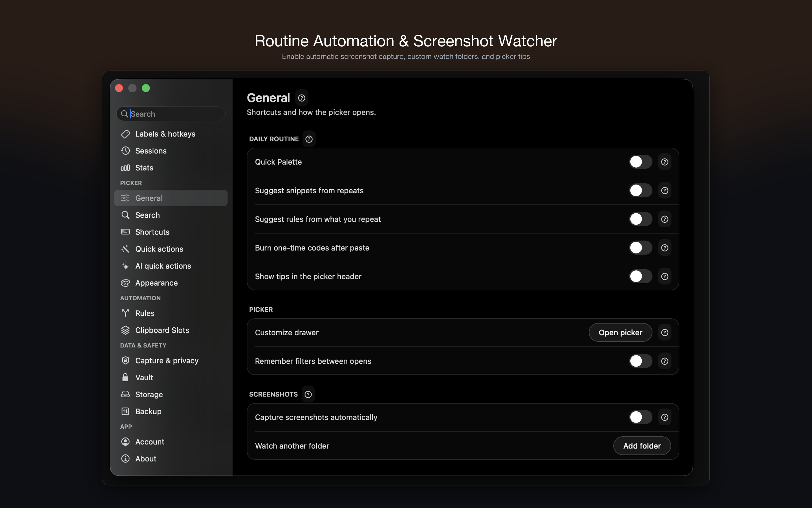Click the sidebar Search input field
Image resolution: width=812 pixels, height=508 pixels.
pyautogui.click(x=171, y=114)
